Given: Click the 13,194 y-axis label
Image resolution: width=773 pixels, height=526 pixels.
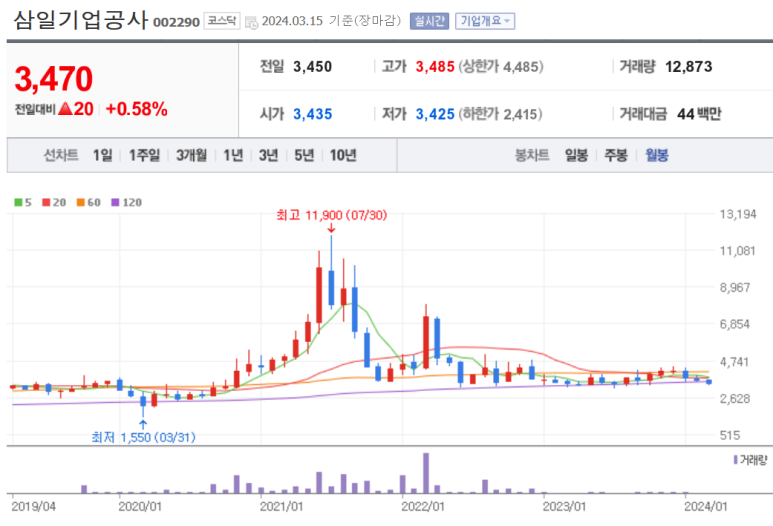Looking at the screenshot, I should (738, 214).
